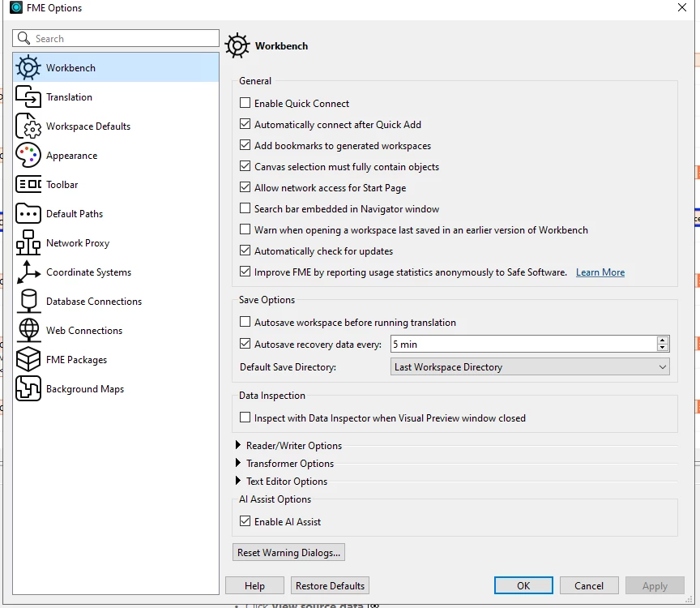Viewport: 700px width, 608px height.
Task: Enable warning for earlier version workspaces
Action: click(x=245, y=229)
